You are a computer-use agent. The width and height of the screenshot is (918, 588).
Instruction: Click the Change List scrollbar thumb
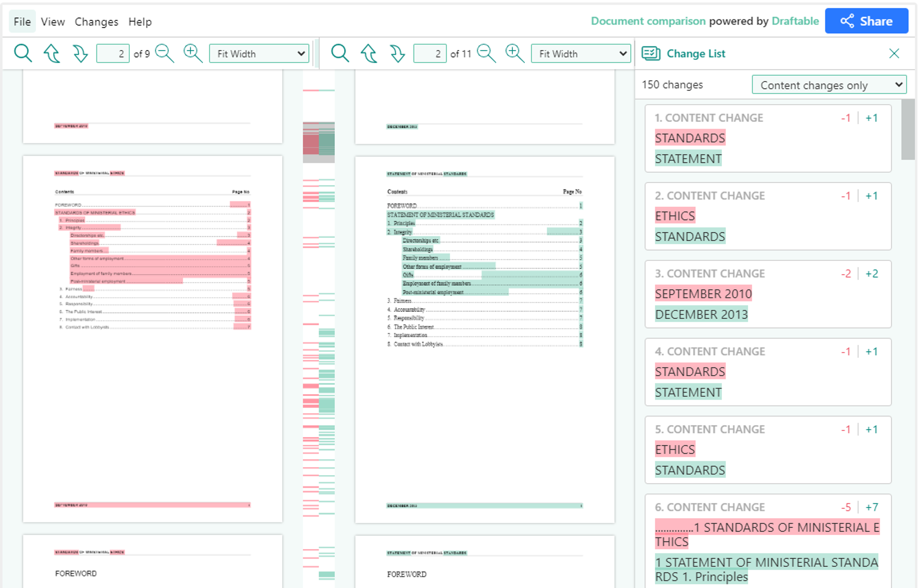tap(908, 130)
